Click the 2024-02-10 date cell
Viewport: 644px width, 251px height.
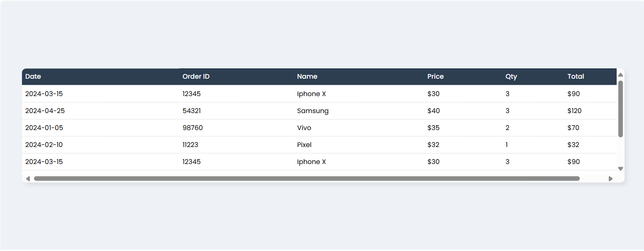click(x=44, y=145)
